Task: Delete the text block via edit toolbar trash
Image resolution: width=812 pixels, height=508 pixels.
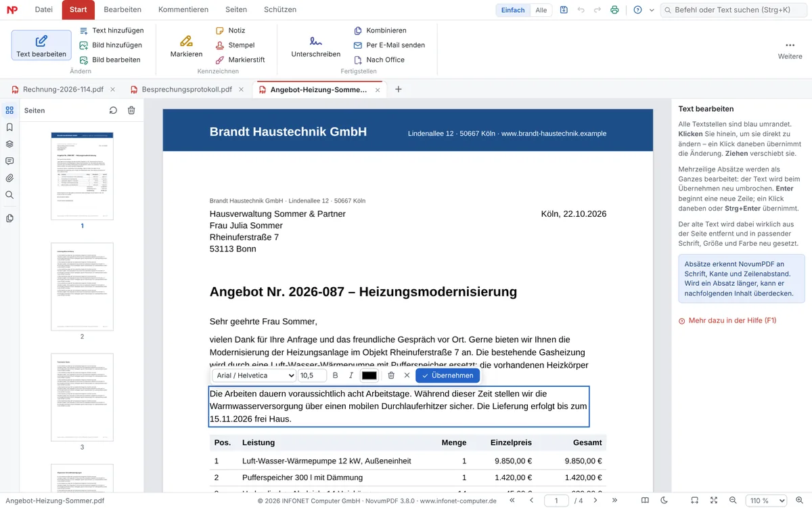Action: point(391,375)
